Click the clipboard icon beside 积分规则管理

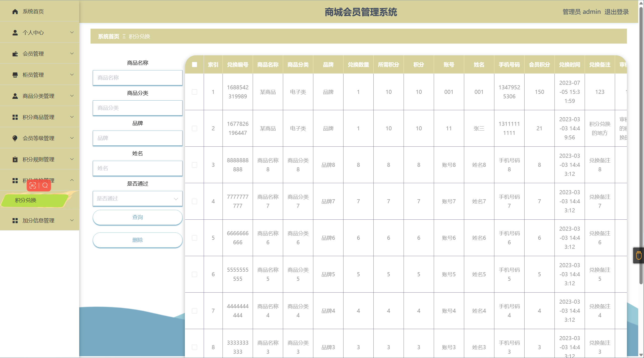tap(15, 160)
